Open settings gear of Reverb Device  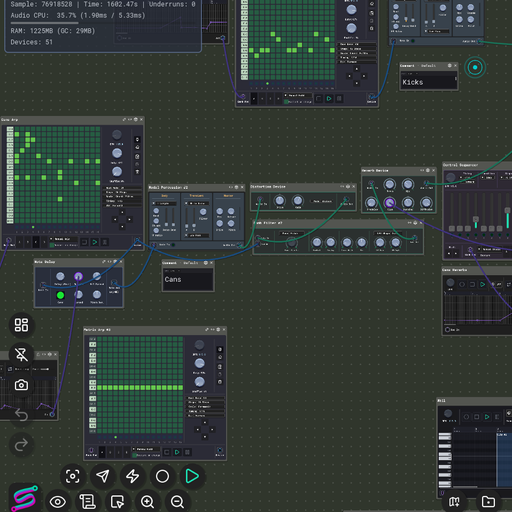[428, 170]
